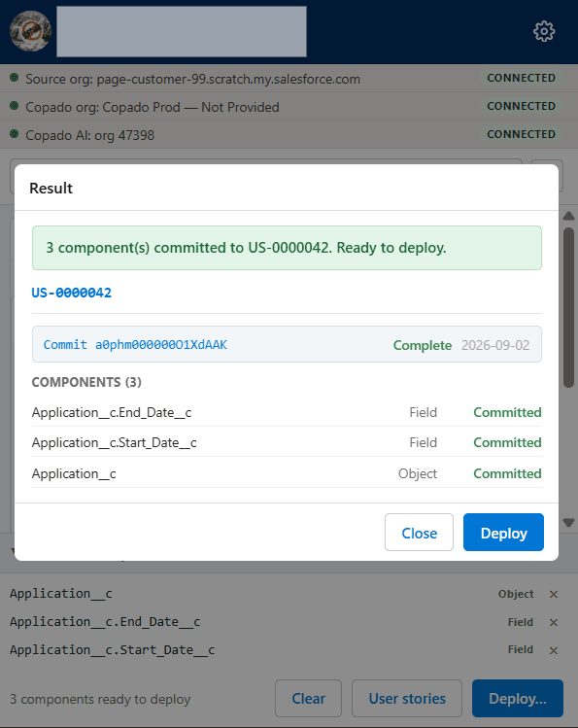The height and width of the screenshot is (728, 578).
Task: Click the bottom Deploy... button
Action: click(518, 698)
